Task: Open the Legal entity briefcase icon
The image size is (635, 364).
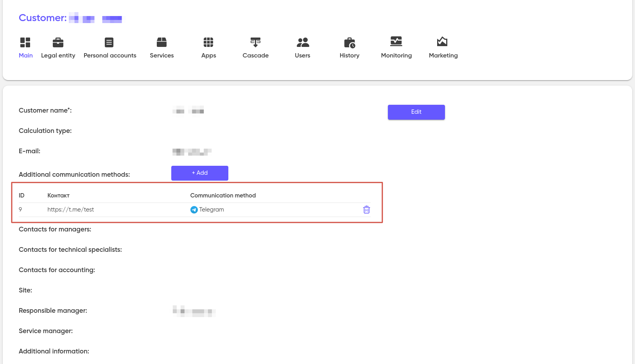Action: pos(58,42)
